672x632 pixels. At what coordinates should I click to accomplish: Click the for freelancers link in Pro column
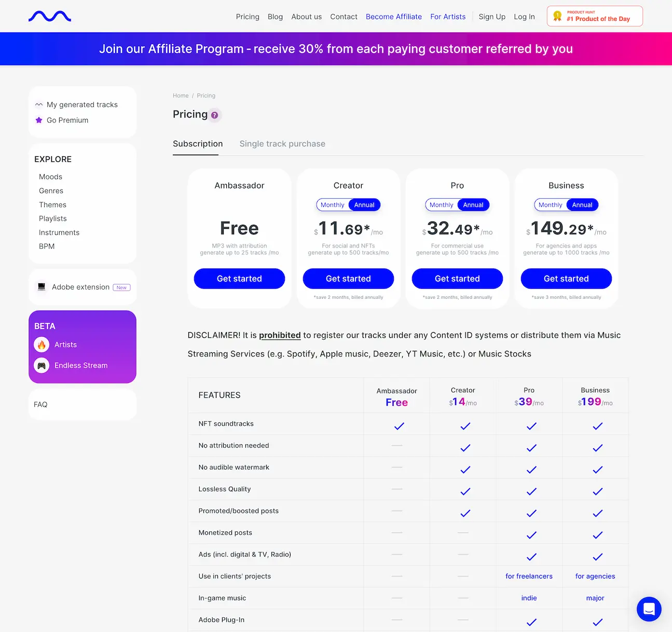click(x=529, y=576)
